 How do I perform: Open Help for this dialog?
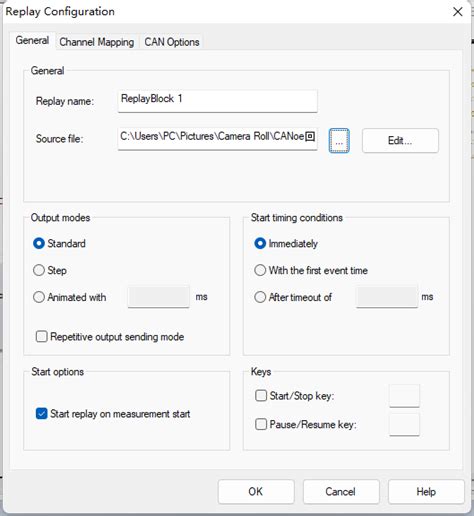click(426, 492)
